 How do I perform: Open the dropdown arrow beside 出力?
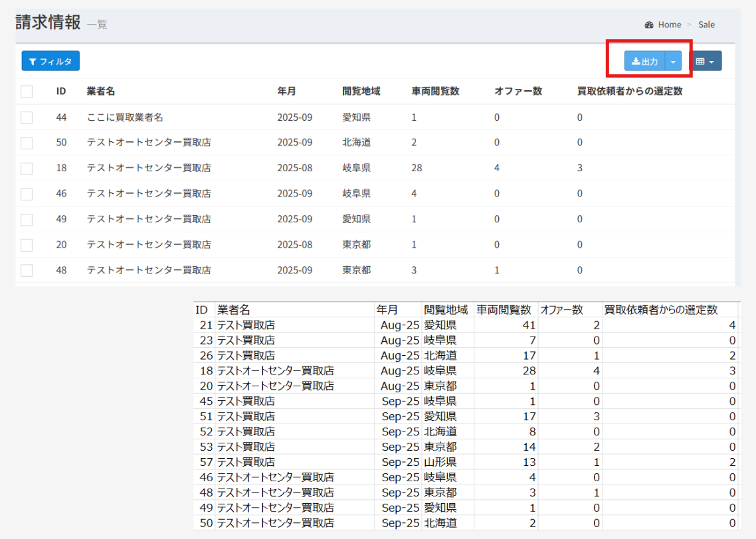(x=673, y=61)
